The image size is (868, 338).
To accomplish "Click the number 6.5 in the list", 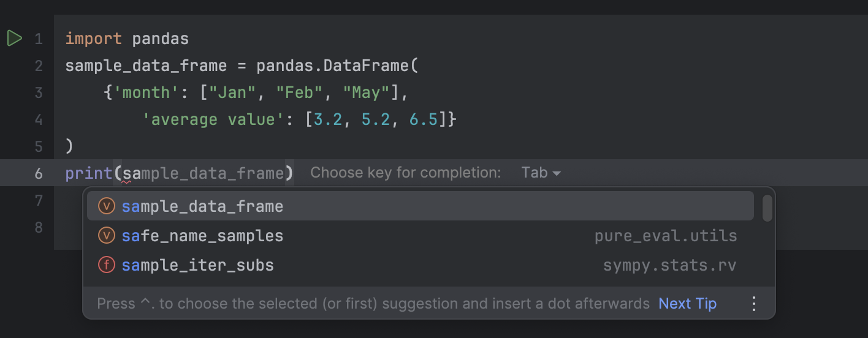I will [424, 119].
